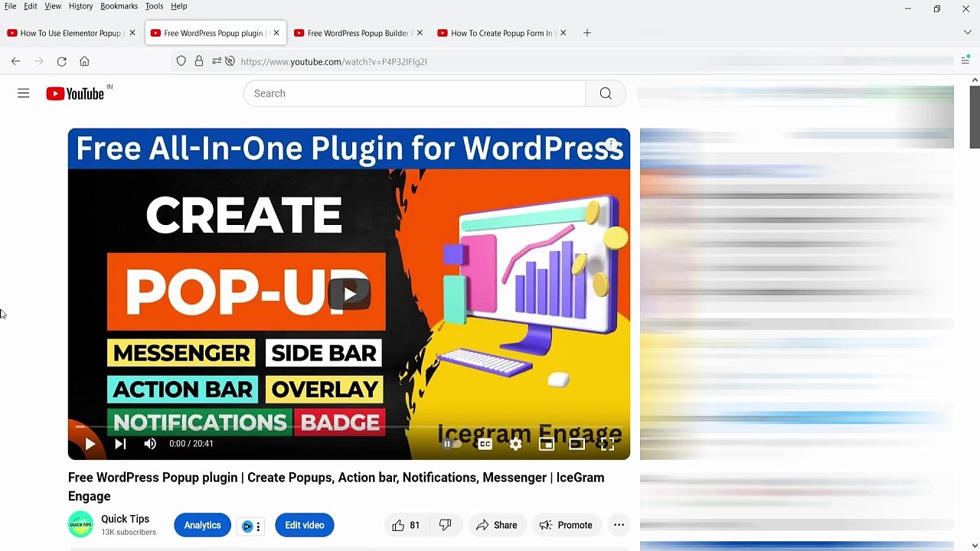Image resolution: width=980 pixels, height=551 pixels.
Task: Click the Edit video button
Action: [305, 525]
